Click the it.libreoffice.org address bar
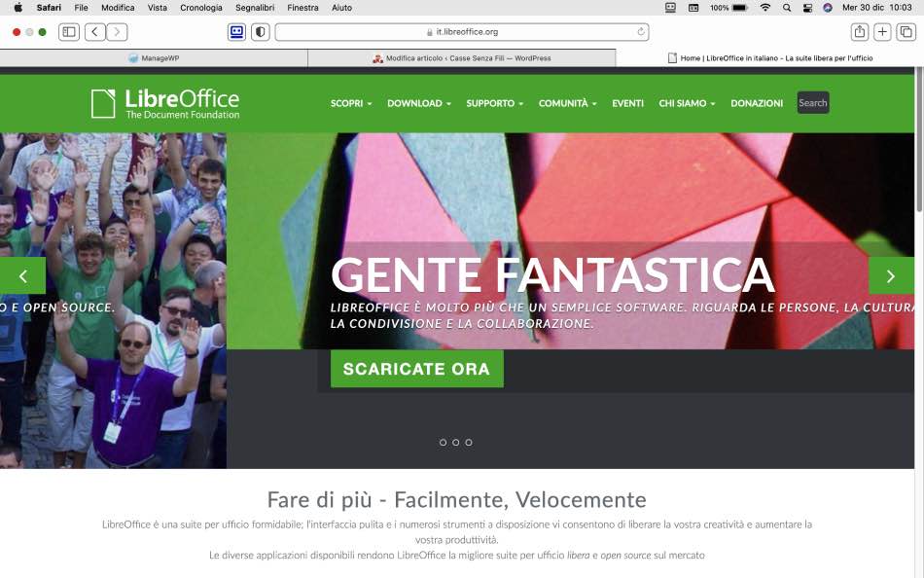This screenshot has width=924, height=578. click(462, 32)
